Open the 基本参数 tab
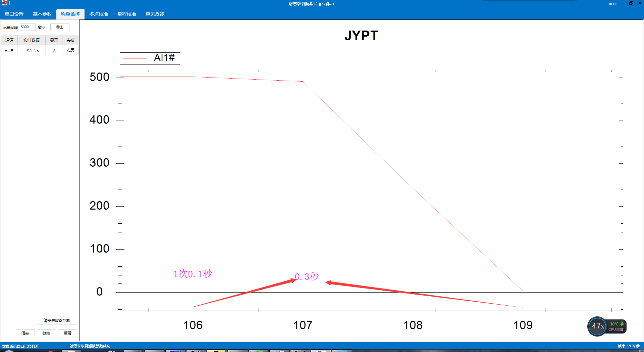The image size is (644, 352). pyautogui.click(x=42, y=14)
